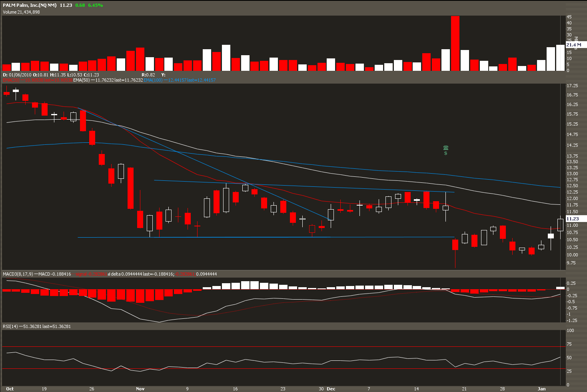Click the O:10.81 open price readout
Image resolution: width=587 pixels, height=392 pixels.
click(41, 75)
